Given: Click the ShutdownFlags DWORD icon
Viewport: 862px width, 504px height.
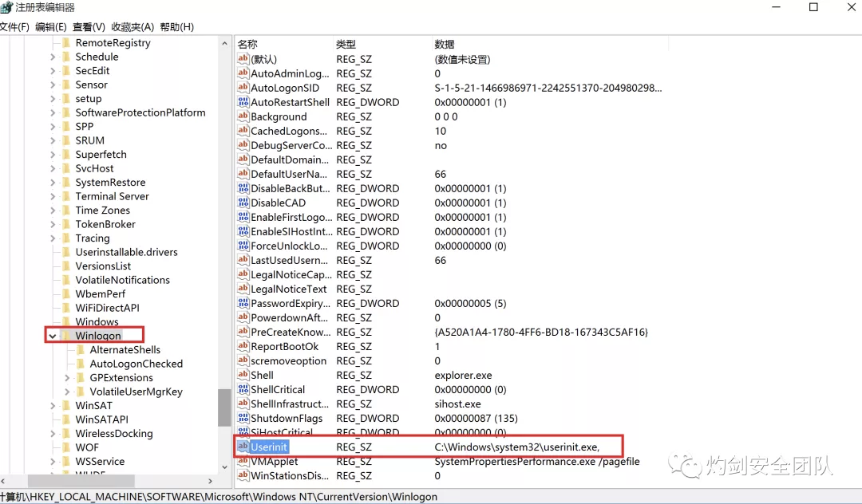Looking at the screenshot, I should [x=243, y=418].
